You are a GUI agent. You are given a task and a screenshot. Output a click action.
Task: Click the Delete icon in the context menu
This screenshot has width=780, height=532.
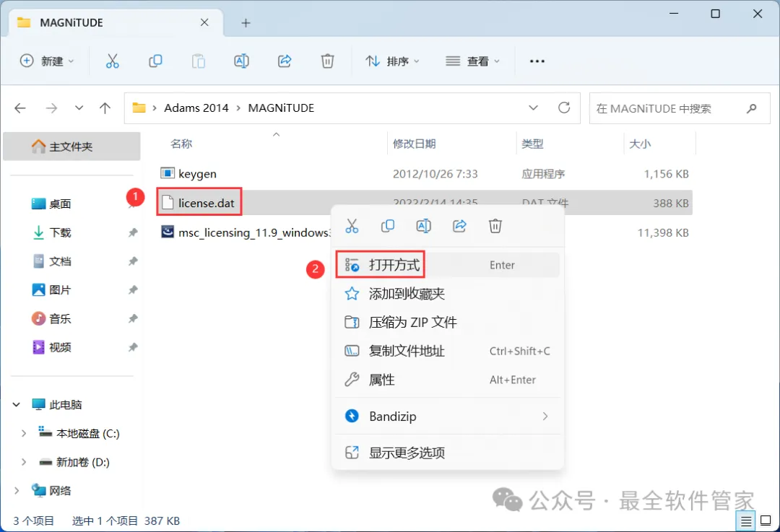495,226
